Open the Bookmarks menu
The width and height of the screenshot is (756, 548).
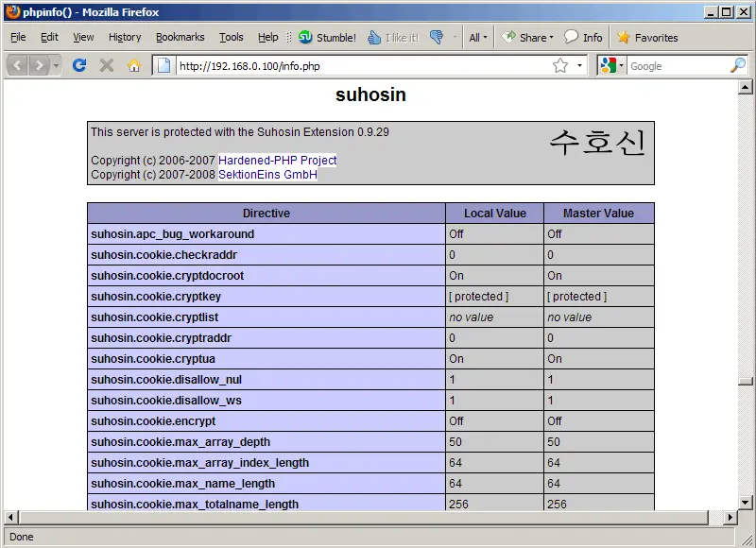pyautogui.click(x=180, y=38)
